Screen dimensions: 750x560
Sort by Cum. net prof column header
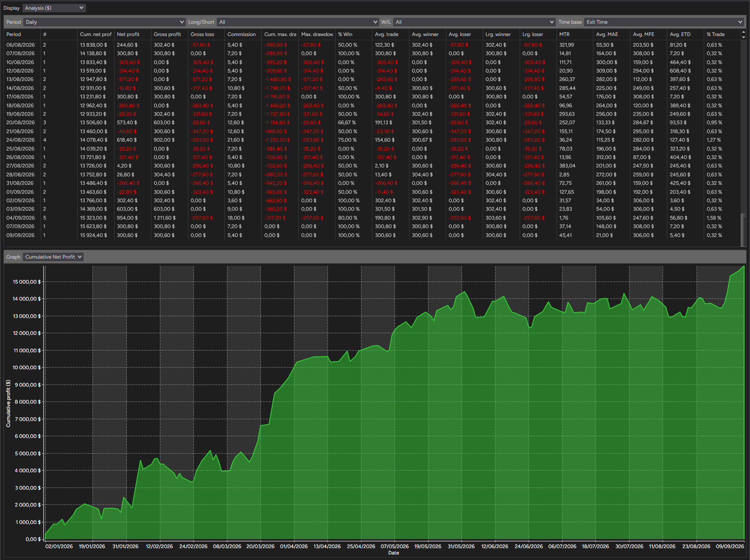[x=96, y=34]
